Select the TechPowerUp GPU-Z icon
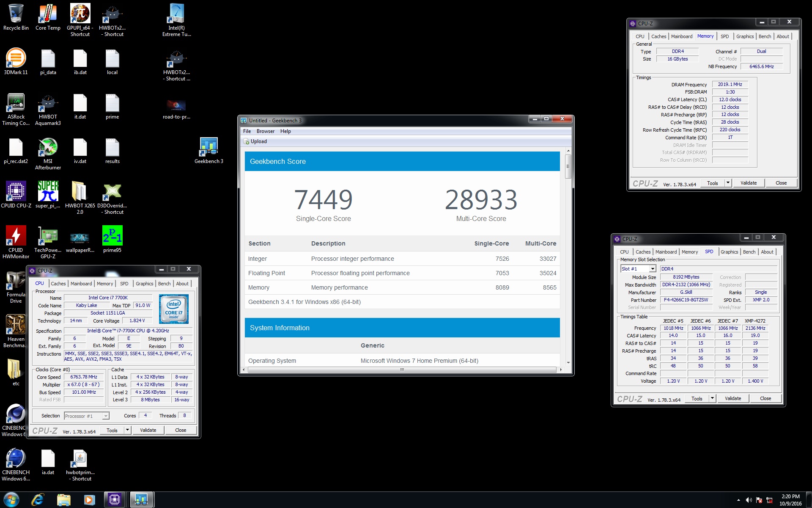 coord(48,242)
